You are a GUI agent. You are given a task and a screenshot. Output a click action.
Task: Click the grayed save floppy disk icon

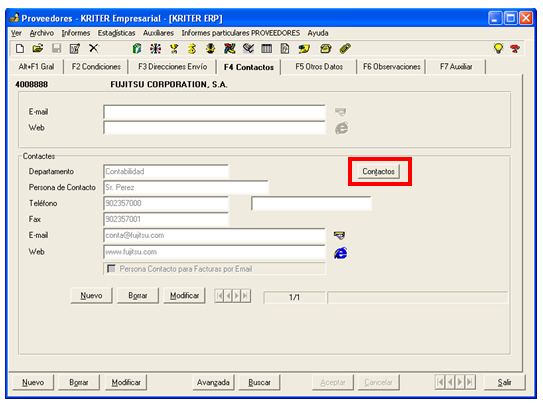coord(56,48)
